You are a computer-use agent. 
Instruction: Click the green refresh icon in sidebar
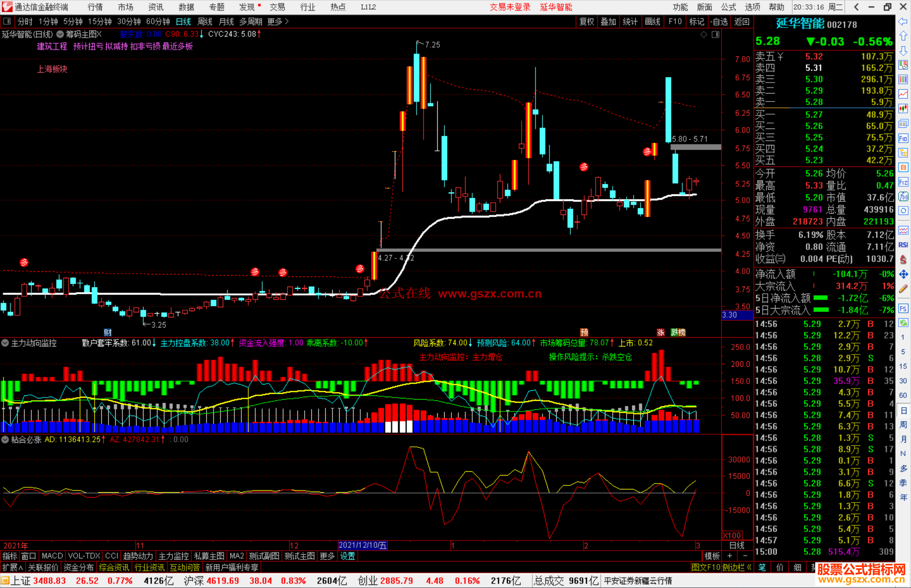tap(903, 323)
